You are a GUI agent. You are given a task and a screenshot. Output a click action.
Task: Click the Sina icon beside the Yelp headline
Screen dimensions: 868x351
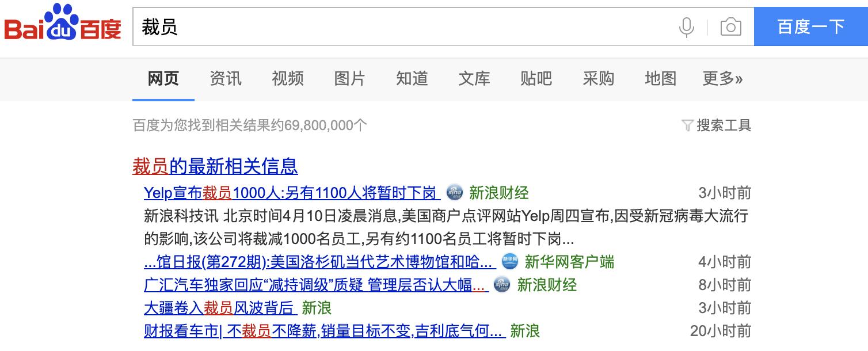(x=455, y=193)
